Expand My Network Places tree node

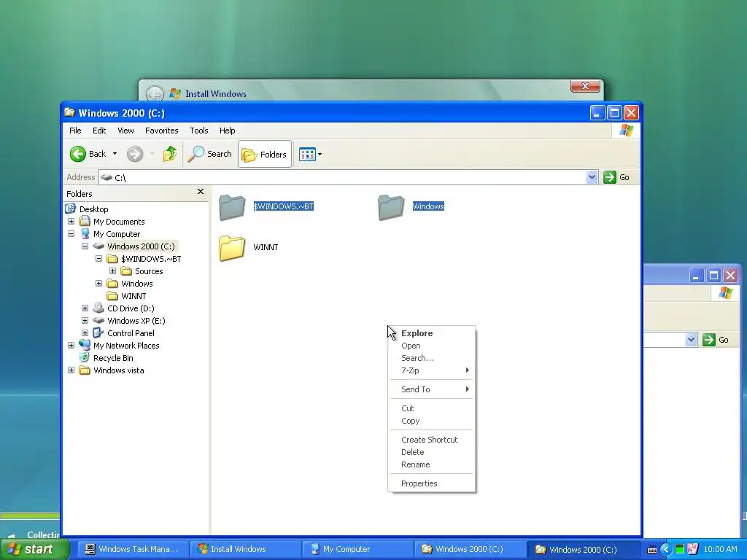point(71,345)
